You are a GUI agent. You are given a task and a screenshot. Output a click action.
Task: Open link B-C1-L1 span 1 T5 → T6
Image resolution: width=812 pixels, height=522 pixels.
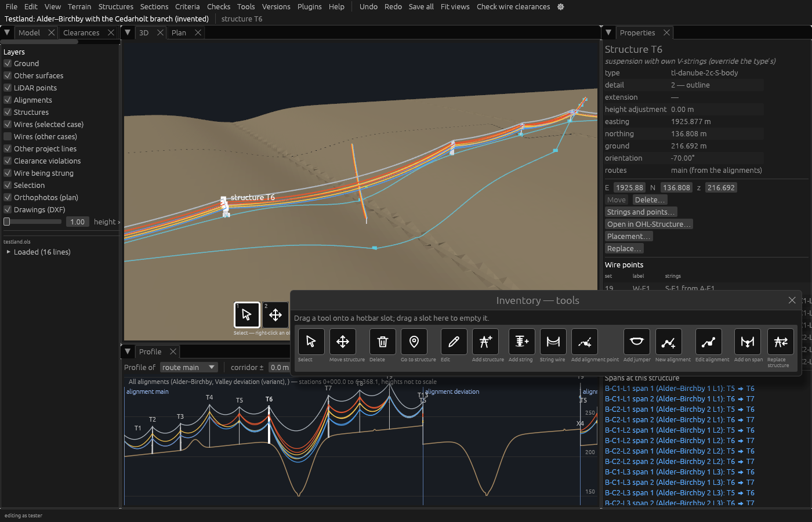click(x=680, y=389)
